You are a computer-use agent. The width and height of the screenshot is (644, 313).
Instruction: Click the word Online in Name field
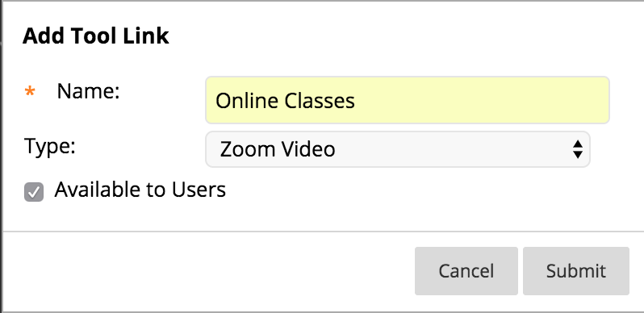tap(248, 101)
